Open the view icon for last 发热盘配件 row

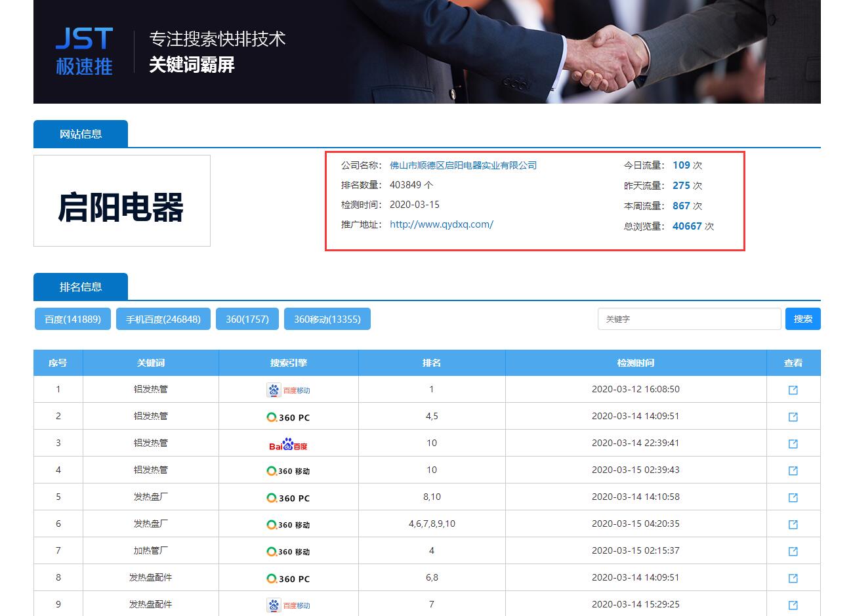pyautogui.click(x=793, y=604)
